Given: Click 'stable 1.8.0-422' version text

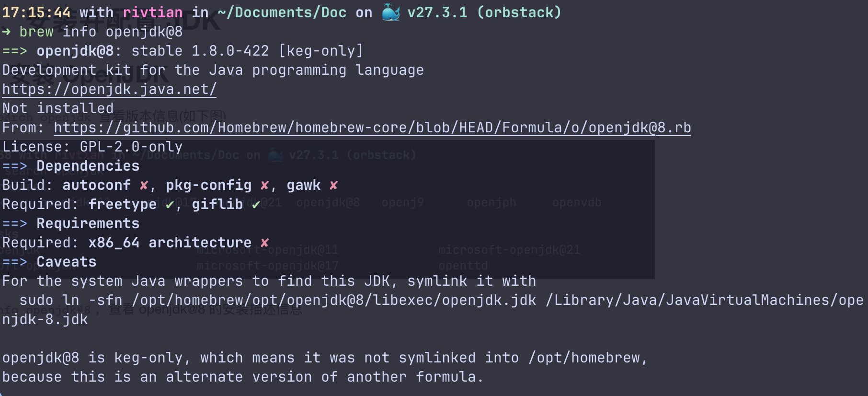Looking at the screenshot, I should (x=200, y=51).
